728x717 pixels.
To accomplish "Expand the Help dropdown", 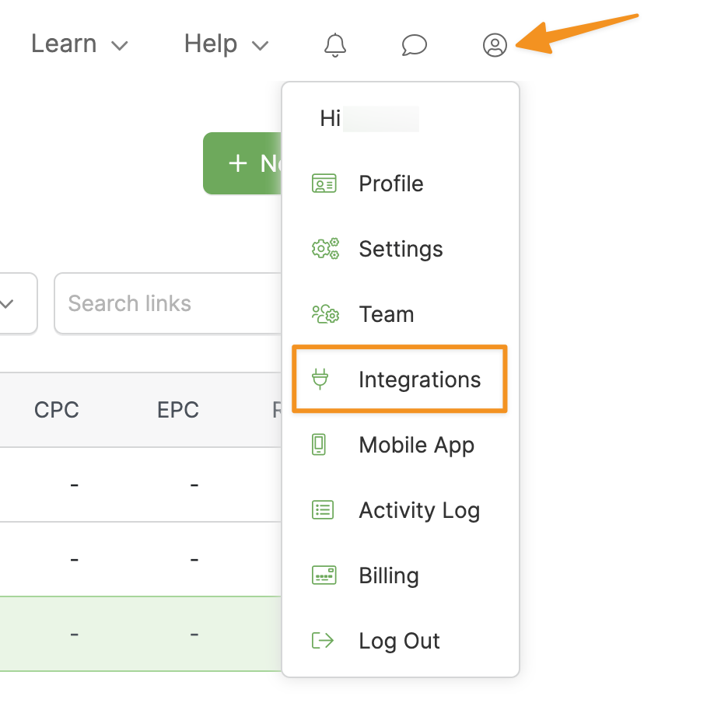I will (x=226, y=44).
